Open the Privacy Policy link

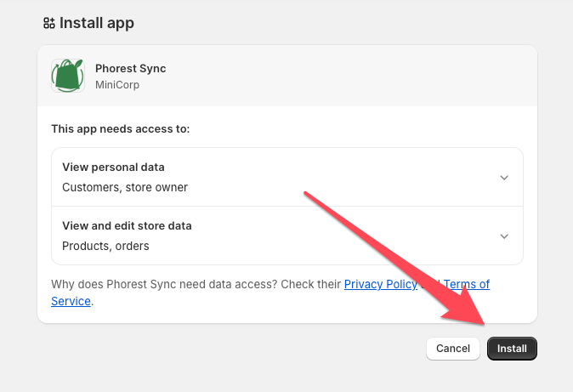(381, 284)
